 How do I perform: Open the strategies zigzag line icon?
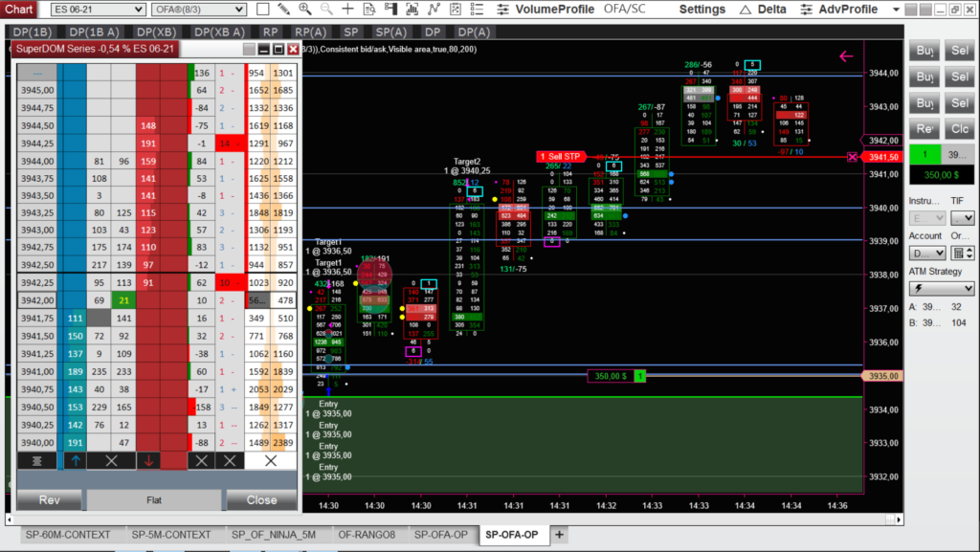[434, 9]
